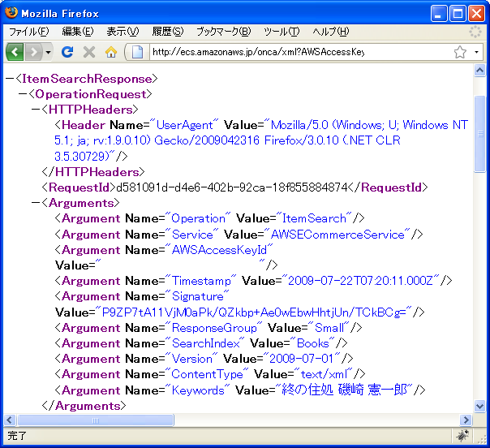Click the horizontal scrollbar right arrow
Screen dimensions: 490x448
click(x=466, y=420)
